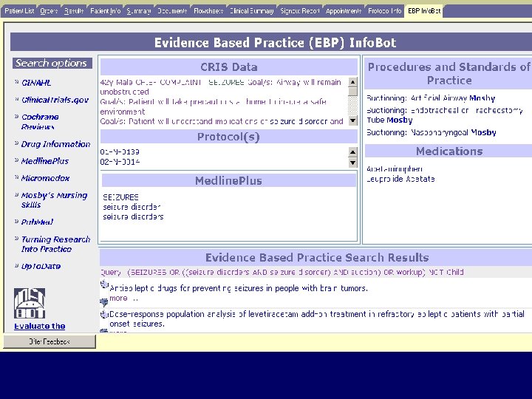Open the Protocol Info tab
Image resolution: width=532 pixels, height=399 pixels.
tap(384, 11)
